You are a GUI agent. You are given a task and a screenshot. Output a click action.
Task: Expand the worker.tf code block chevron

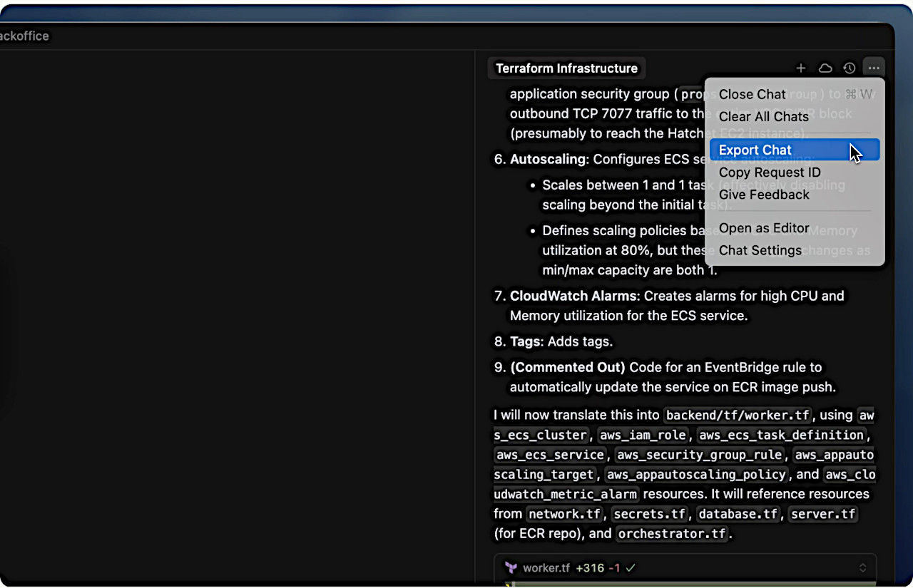click(x=862, y=568)
